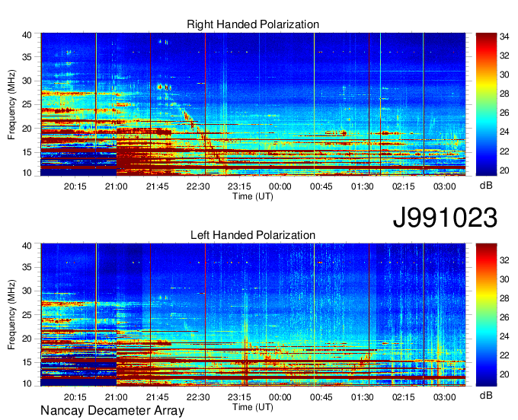Click 02:15 time tick under Left Handed plot
Viewport: 518px width, 420px height.
pyautogui.click(x=404, y=397)
